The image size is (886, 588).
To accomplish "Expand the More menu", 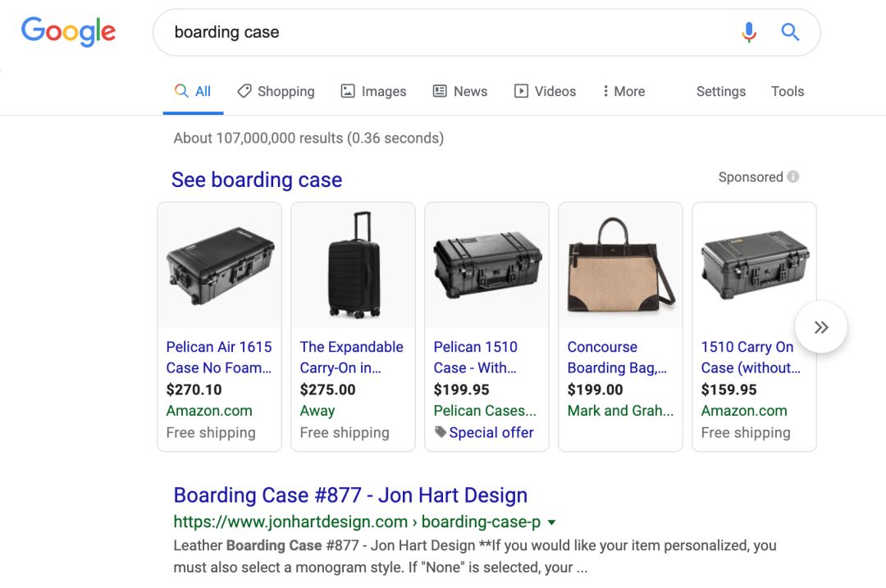I will (x=623, y=91).
